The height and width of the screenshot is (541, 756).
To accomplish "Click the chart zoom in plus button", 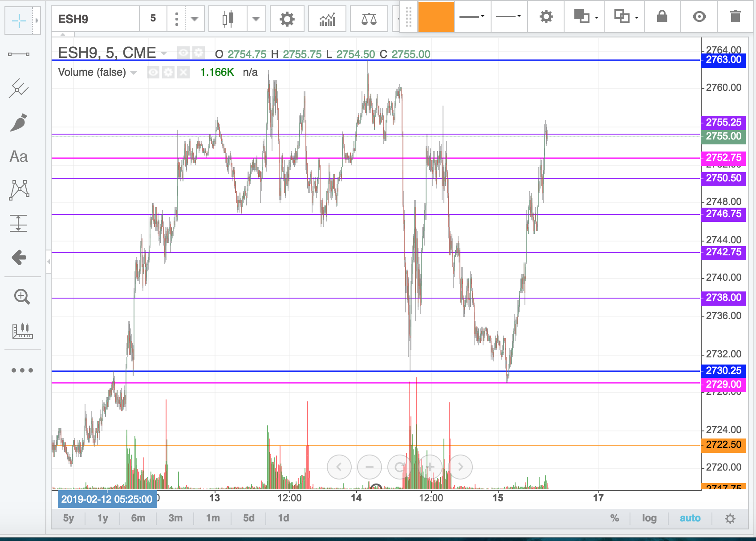I will pyautogui.click(x=430, y=467).
